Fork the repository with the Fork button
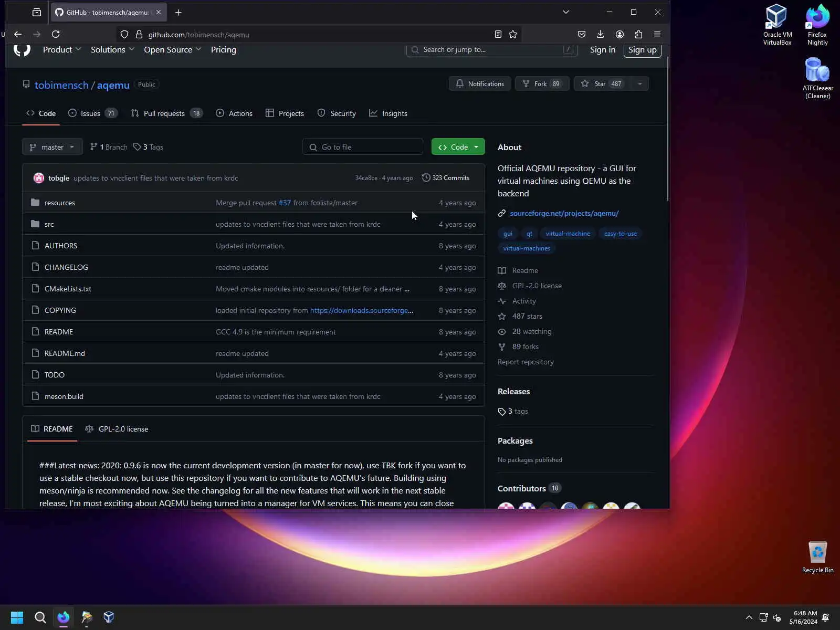The width and height of the screenshot is (840, 630). [x=542, y=83]
